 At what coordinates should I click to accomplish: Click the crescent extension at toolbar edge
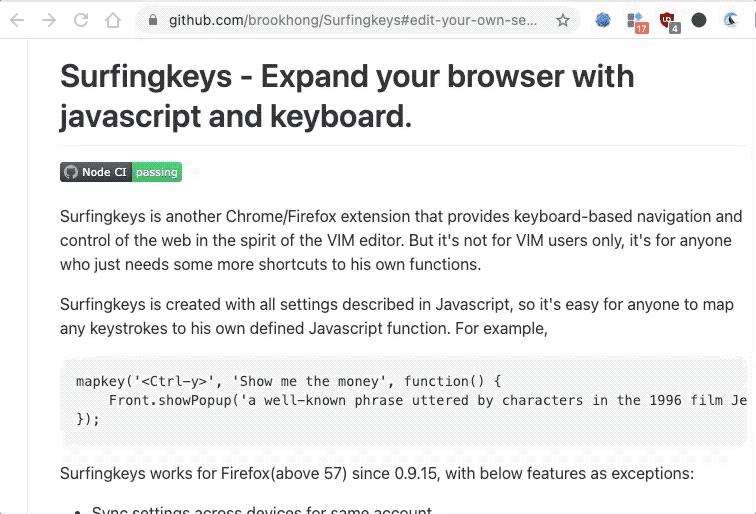(732, 20)
